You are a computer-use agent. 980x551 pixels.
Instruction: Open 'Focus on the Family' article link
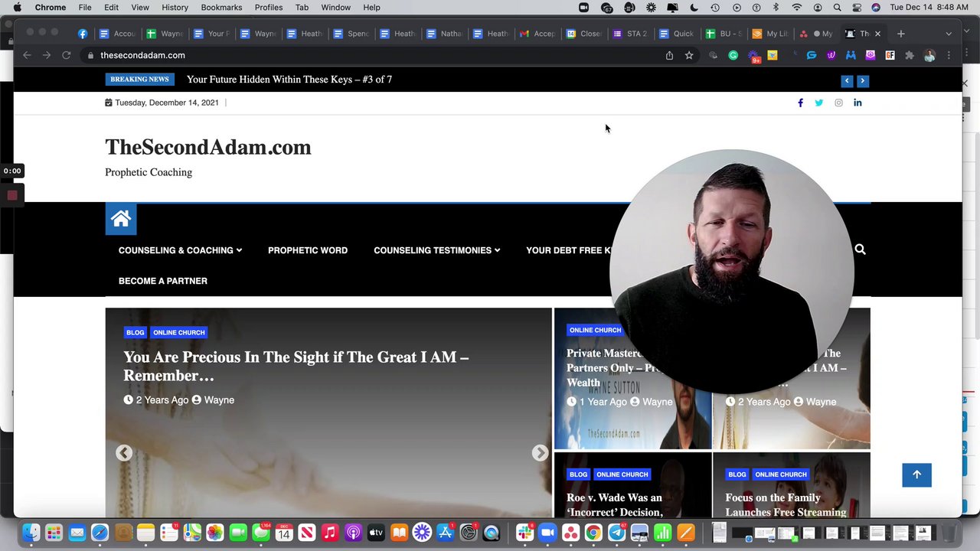(x=786, y=505)
